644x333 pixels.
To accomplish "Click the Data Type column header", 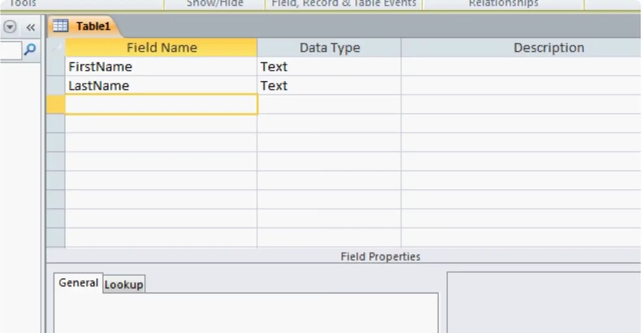I will click(329, 48).
